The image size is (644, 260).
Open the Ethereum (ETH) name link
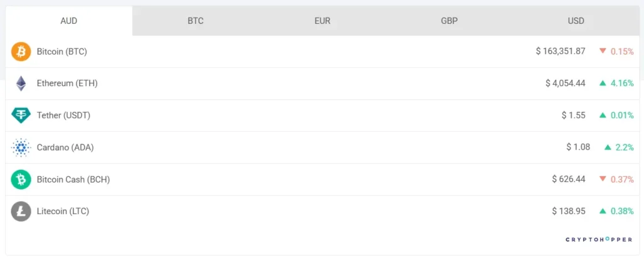coord(67,83)
